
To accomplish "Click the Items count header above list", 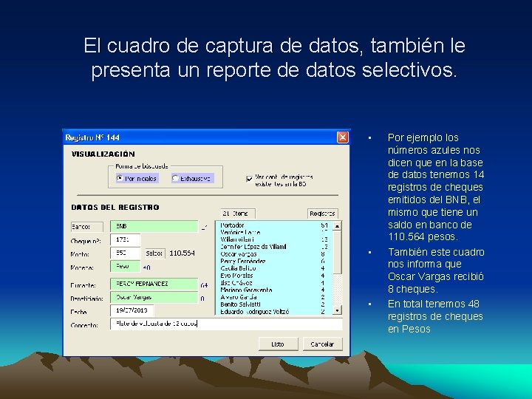I will pyautogui.click(x=237, y=214).
